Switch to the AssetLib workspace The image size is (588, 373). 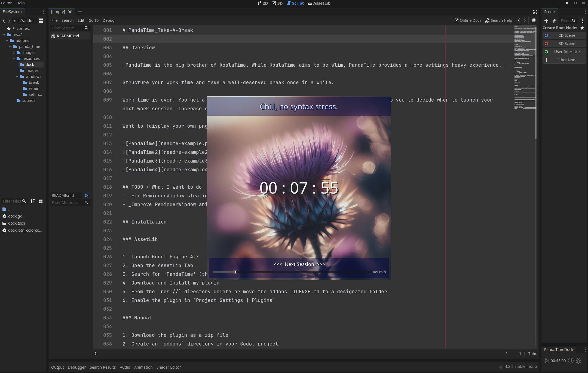click(319, 3)
